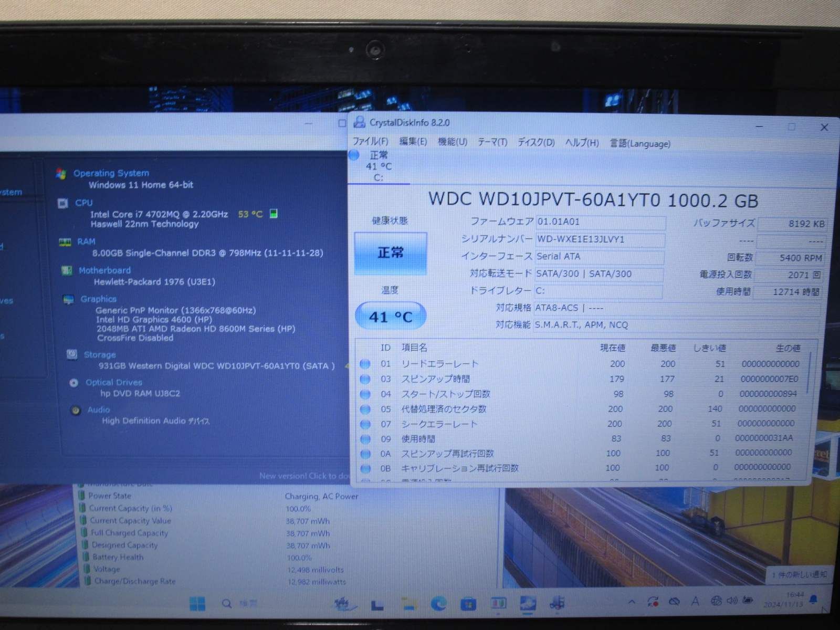The image size is (840, 630).
Task: Click the New version! notice in Speccy
Action: pos(304,476)
